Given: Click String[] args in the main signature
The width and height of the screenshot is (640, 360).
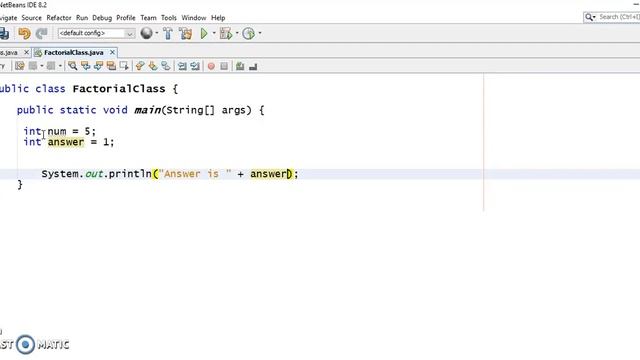Looking at the screenshot, I should click(206, 110).
